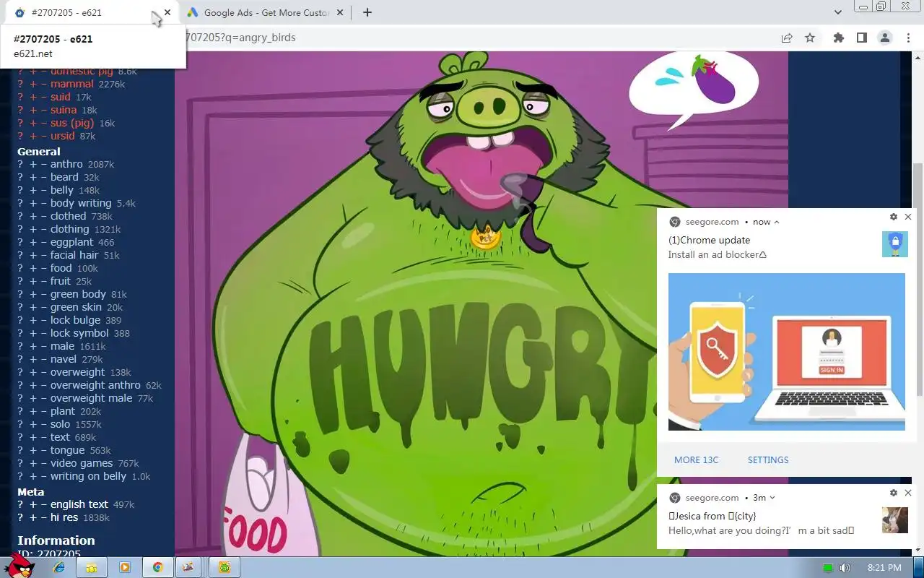Open settings gear on Jesica notification
Image resolution: width=924 pixels, height=578 pixels.
[x=893, y=493]
